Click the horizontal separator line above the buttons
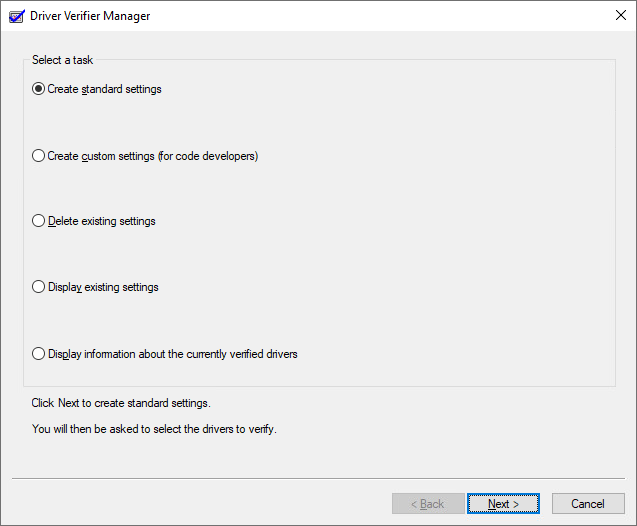Image resolution: width=637 pixels, height=526 pixels. point(318,479)
